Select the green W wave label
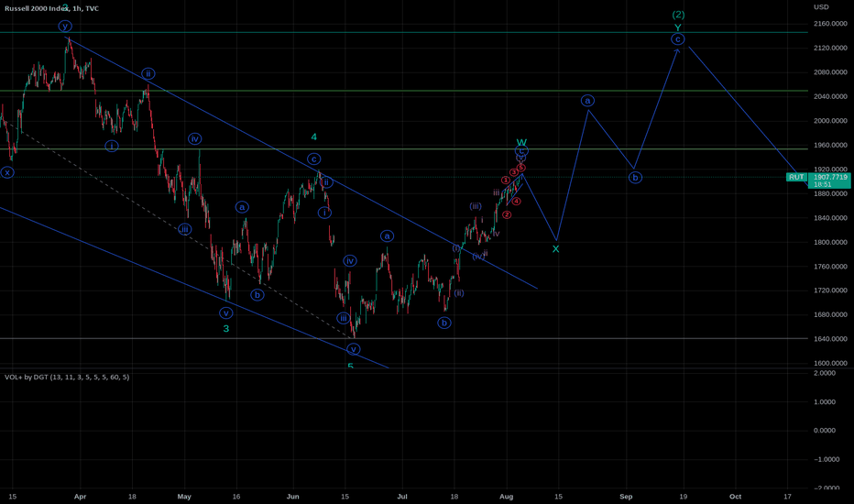 pos(521,143)
